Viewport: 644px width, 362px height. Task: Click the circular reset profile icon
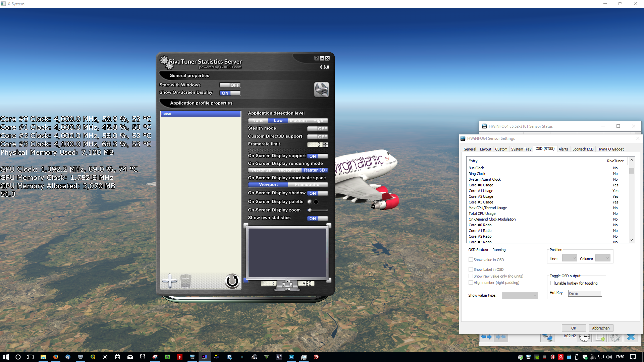(x=232, y=281)
